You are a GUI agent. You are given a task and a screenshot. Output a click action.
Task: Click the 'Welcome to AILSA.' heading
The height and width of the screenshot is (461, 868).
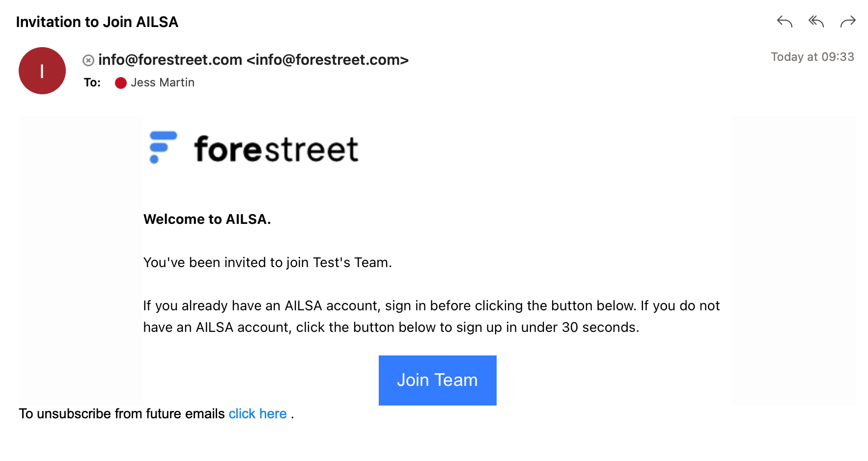click(207, 219)
